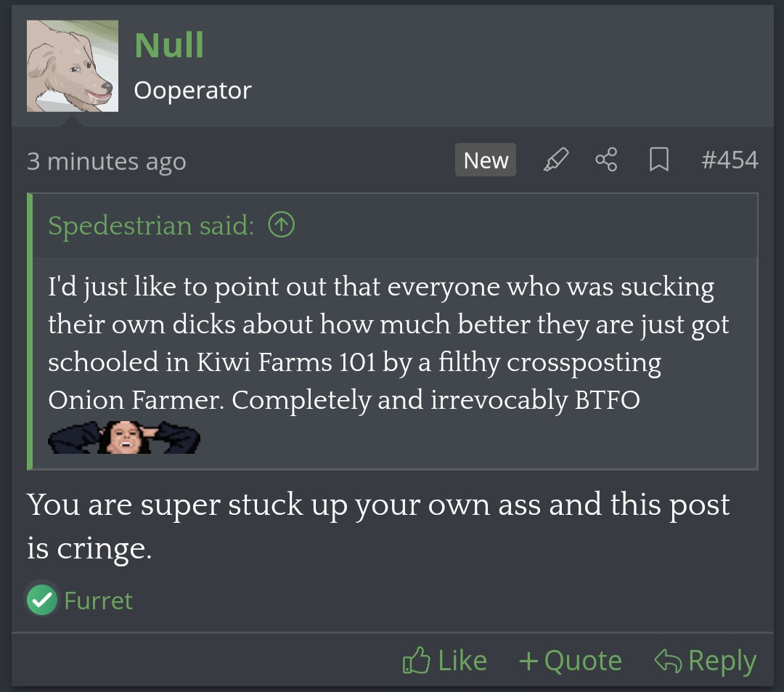Click the 3 minutes ago timestamp
The height and width of the screenshot is (692, 784).
pos(106,161)
